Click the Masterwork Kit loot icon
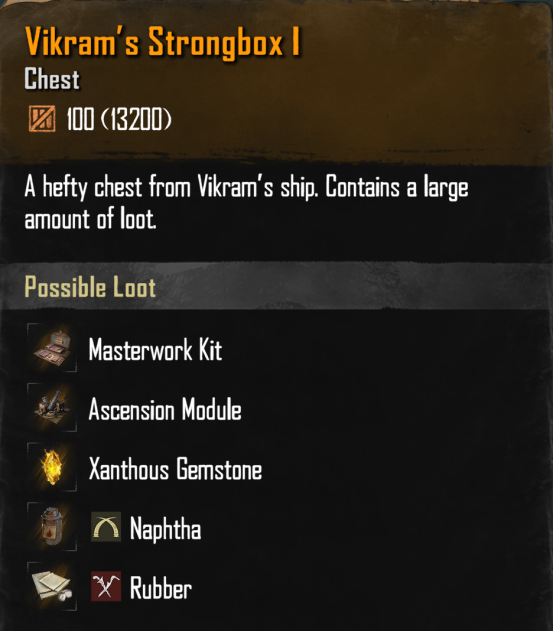 [x=52, y=347]
